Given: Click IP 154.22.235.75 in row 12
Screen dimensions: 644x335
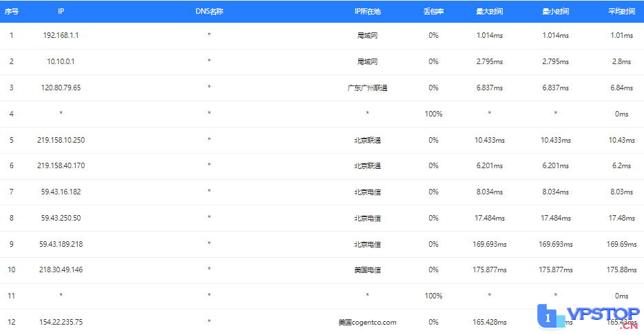Looking at the screenshot, I should tap(61, 323).
